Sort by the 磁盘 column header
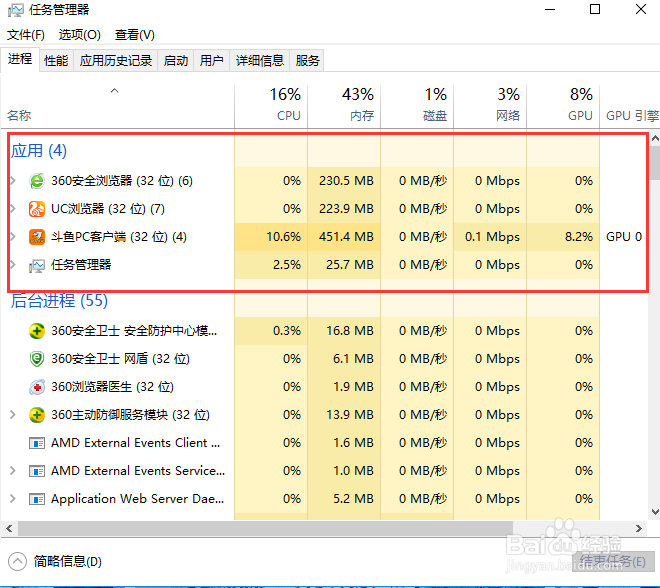Viewport: 660px width, 588px height. [417, 105]
